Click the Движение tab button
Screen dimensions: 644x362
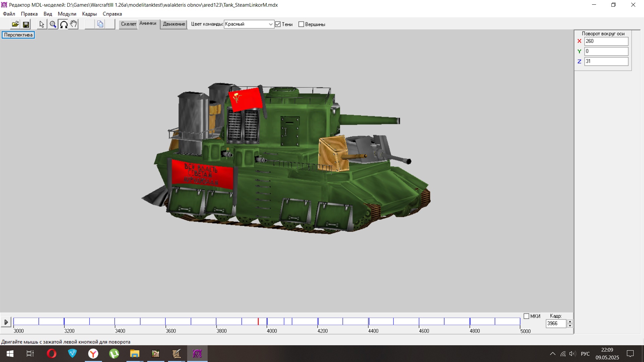point(174,24)
